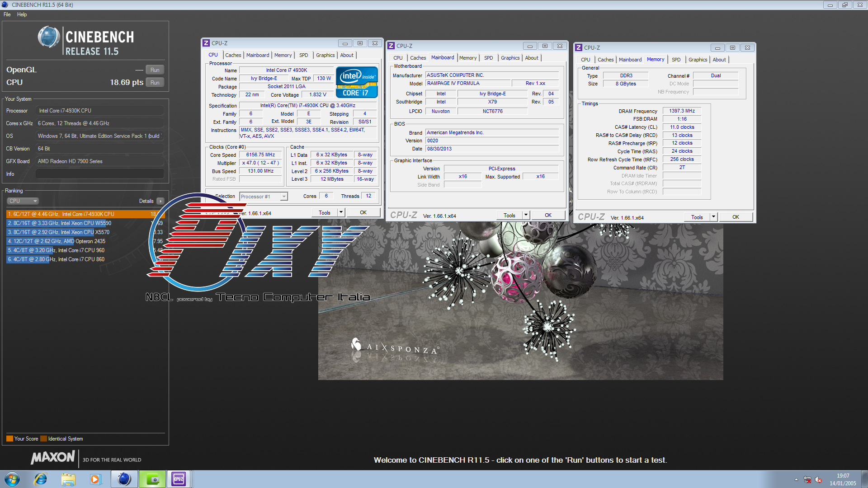
Task: Switch to Caches tab in CPU-Z CPU window
Action: tap(233, 55)
